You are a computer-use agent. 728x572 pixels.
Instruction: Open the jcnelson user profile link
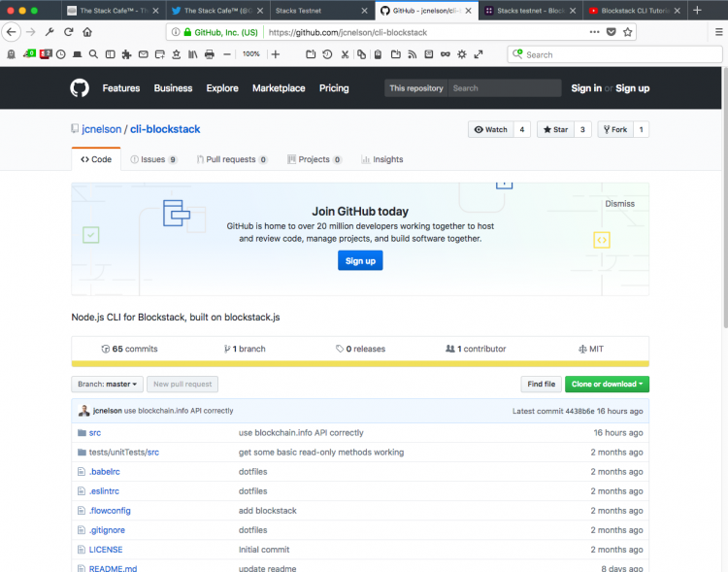coord(102,129)
